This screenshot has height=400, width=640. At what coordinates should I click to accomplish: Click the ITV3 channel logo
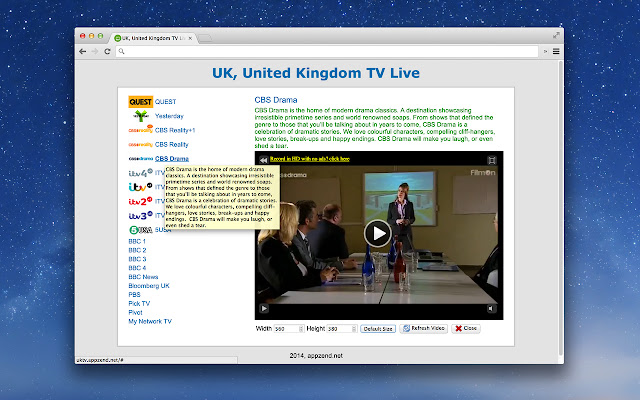click(x=140, y=216)
